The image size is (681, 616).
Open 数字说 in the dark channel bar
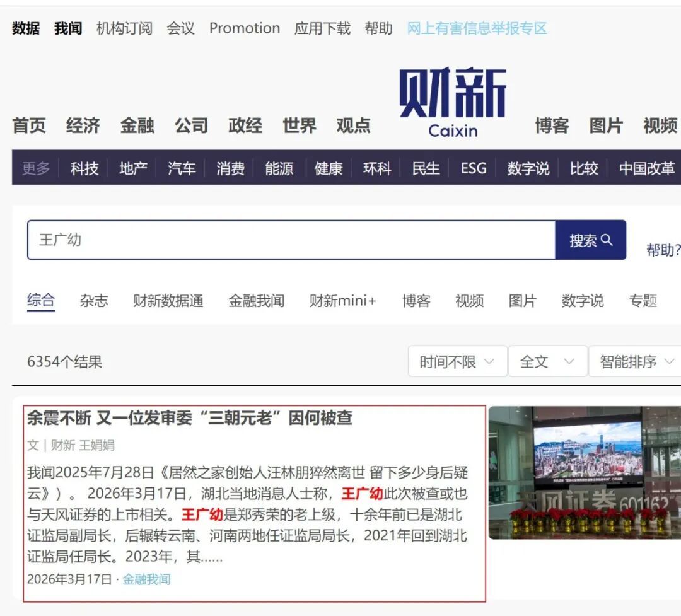pos(528,168)
